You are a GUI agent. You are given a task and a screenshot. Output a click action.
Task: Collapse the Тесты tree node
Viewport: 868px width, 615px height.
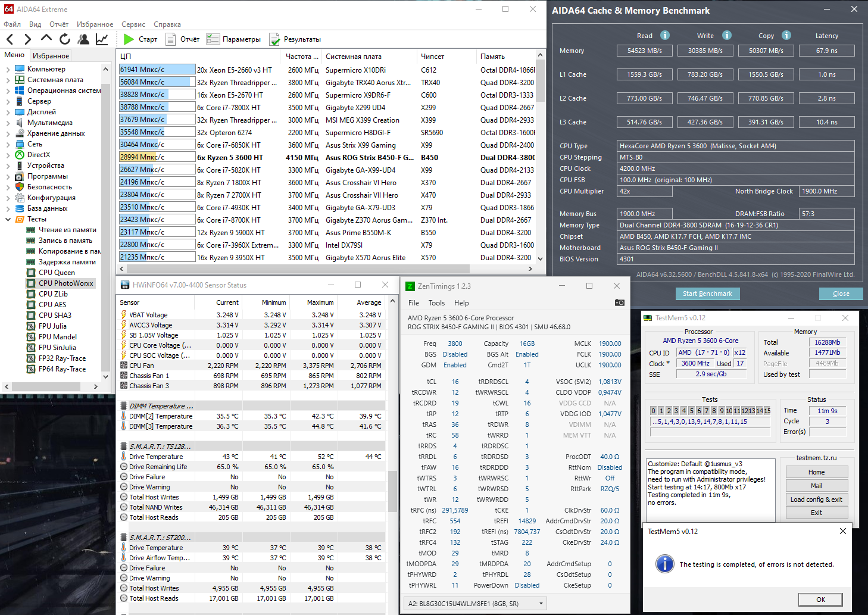point(8,219)
